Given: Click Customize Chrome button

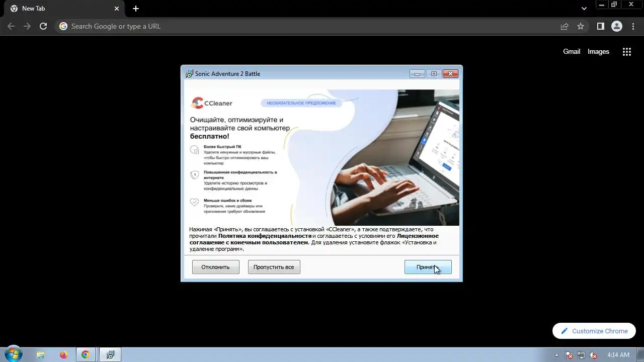Looking at the screenshot, I should coord(594,331).
